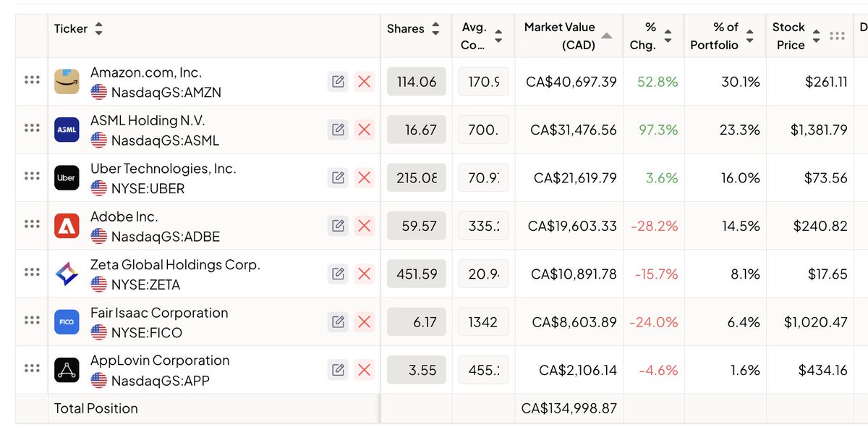Select ASML percent change 97.3%
Screen dimensions: 868x430
pos(658,130)
